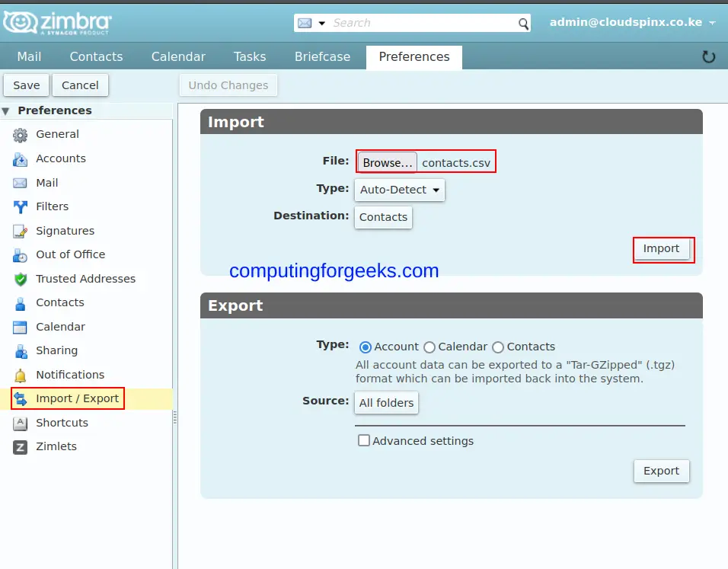The image size is (728, 569).
Task: Click the magnifying glass search icon
Action: coord(523,23)
